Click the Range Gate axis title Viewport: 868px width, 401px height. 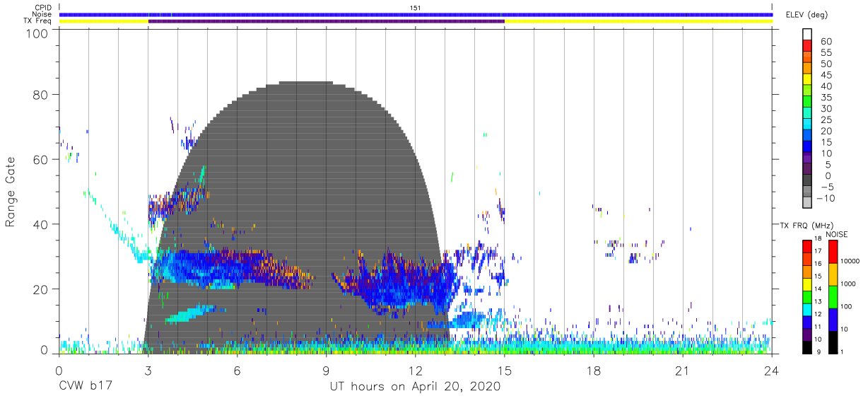coord(11,192)
